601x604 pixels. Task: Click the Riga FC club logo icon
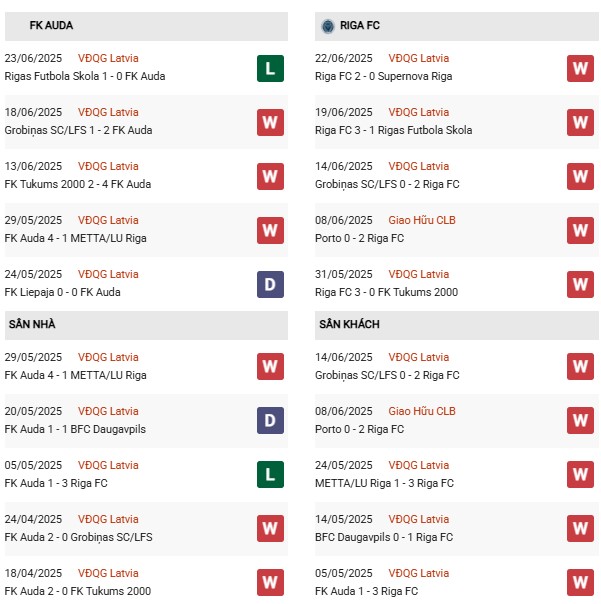click(328, 26)
